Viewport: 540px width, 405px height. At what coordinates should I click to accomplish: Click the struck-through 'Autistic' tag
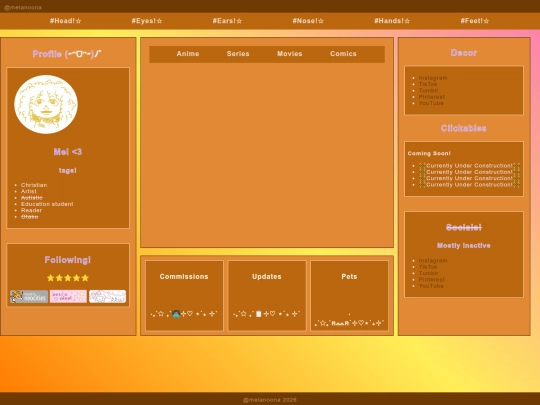pyautogui.click(x=31, y=198)
